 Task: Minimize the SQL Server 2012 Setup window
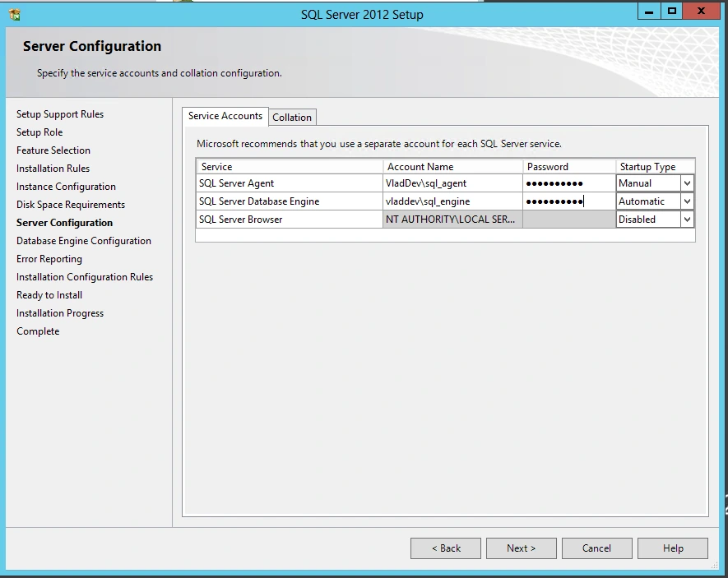coord(649,12)
